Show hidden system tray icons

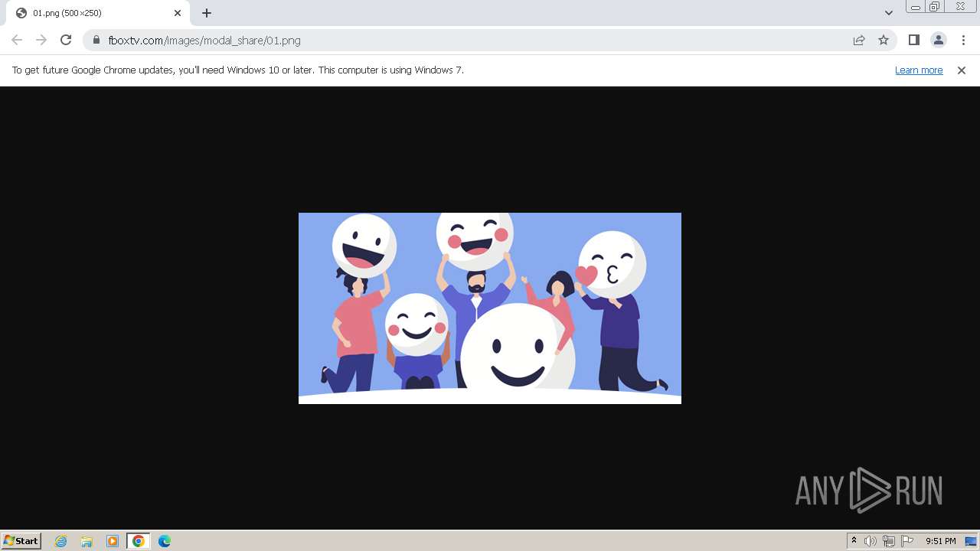(854, 541)
